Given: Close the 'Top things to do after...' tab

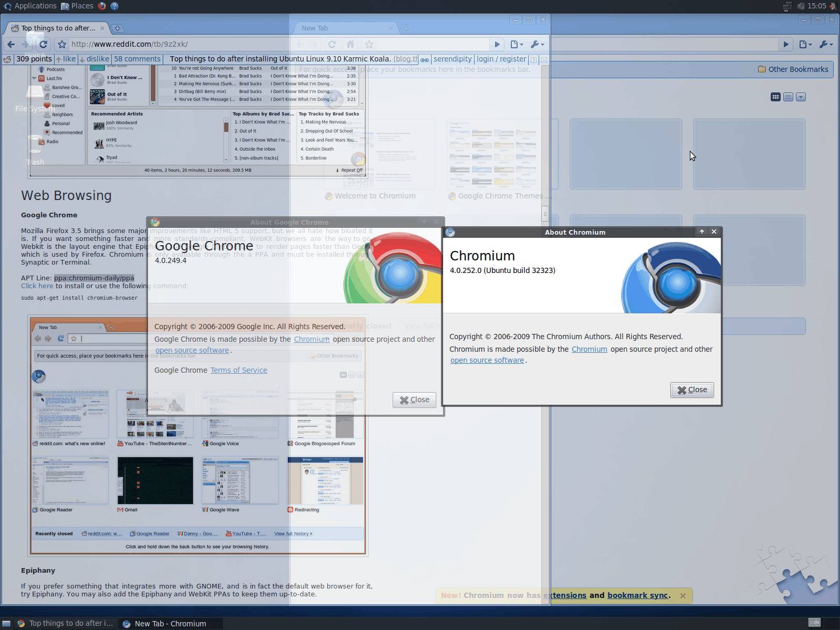Looking at the screenshot, I should (102, 28).
